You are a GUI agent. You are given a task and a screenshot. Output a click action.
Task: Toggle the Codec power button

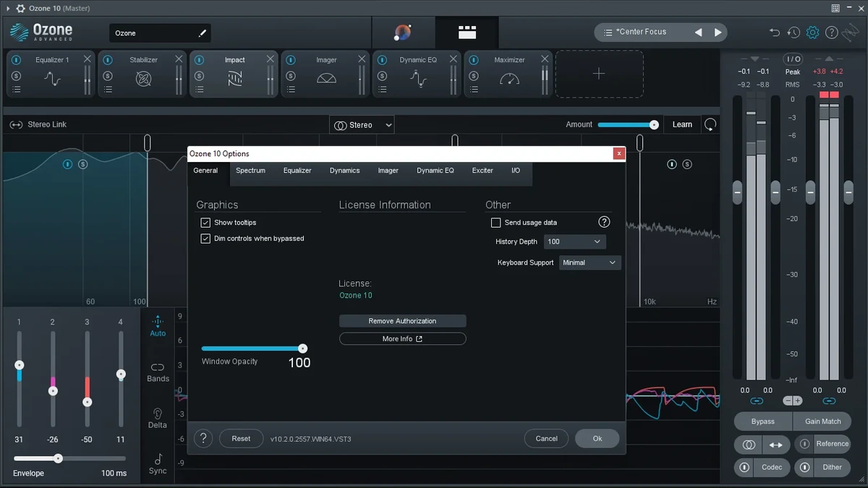(x=744, y=467)
